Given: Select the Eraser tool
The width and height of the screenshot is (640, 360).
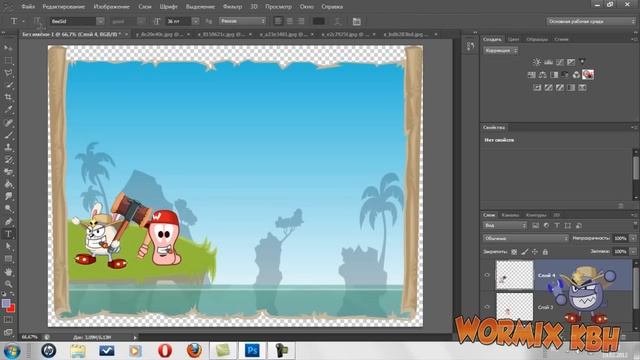Looking at the screenshot, I should (8, 172).
